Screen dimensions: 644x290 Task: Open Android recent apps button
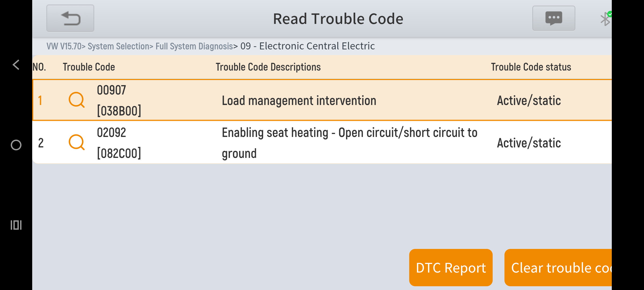pos(16,225)
